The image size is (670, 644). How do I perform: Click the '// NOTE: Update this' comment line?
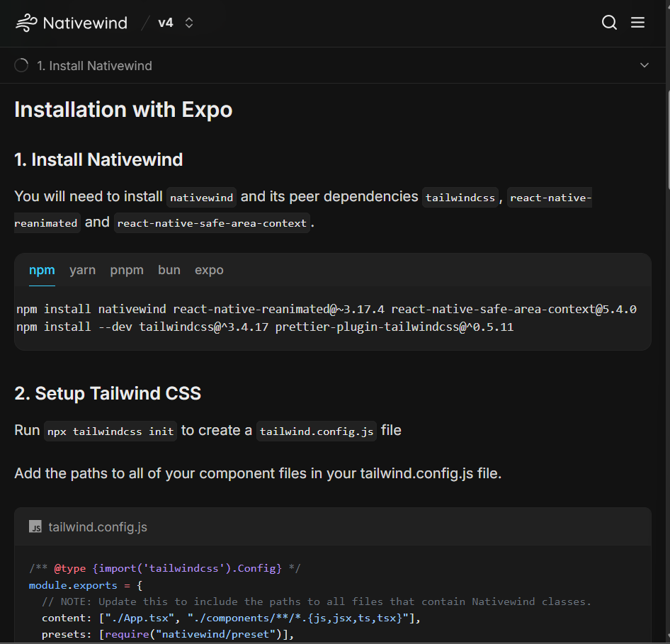coord(317,601)
